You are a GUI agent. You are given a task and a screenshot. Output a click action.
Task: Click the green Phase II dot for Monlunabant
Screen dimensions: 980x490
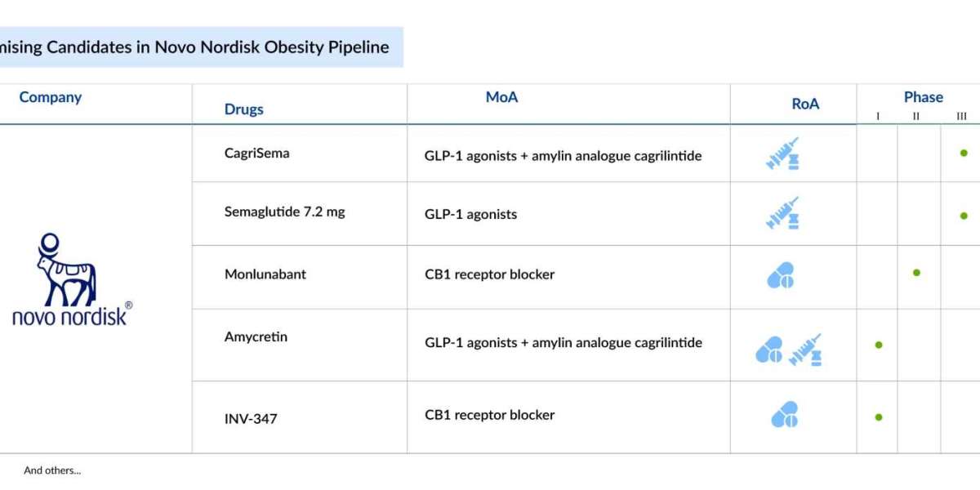pos(916,273)
